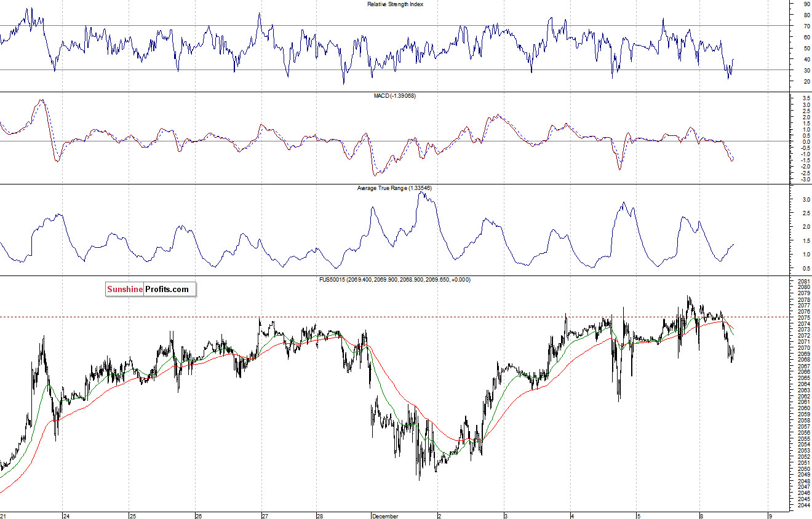This screenshot has width=812, height=519.
Task: Click the 0.0 value on MACD axis
Action: pyautogui.click(x=806, y=141)
